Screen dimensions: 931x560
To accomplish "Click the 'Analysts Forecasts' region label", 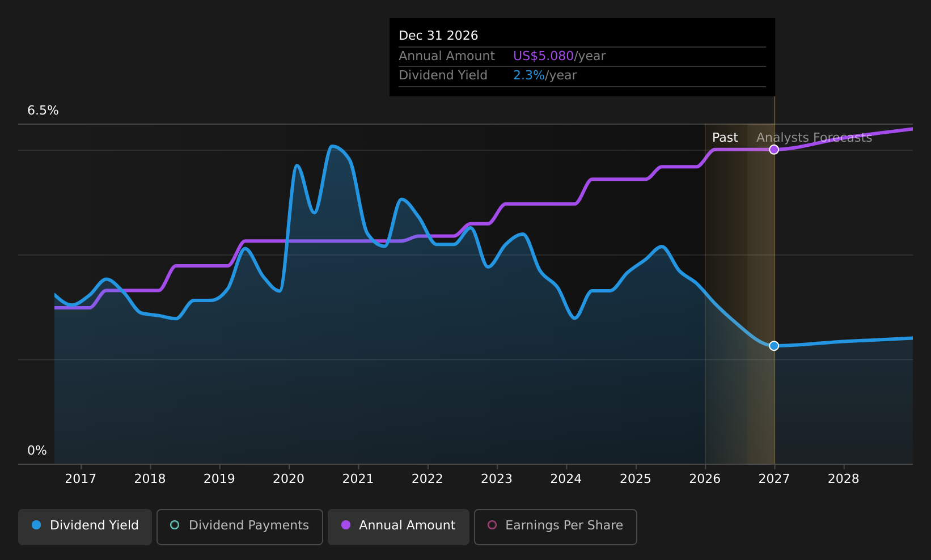I will [x=814, y=138].
